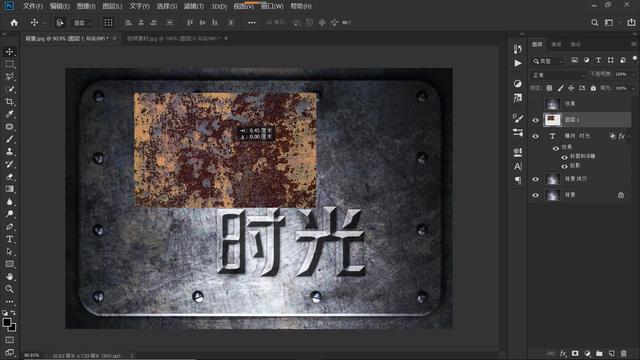Open the fill percentage dropdown arrow
640x360 pixels.
click(x=633, y=88)
